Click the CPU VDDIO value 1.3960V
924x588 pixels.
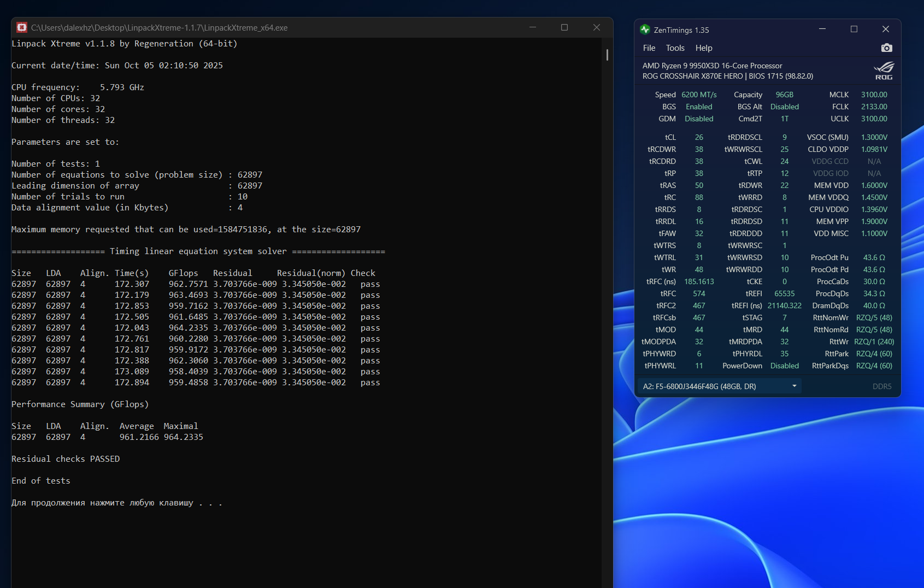[874, 209]
